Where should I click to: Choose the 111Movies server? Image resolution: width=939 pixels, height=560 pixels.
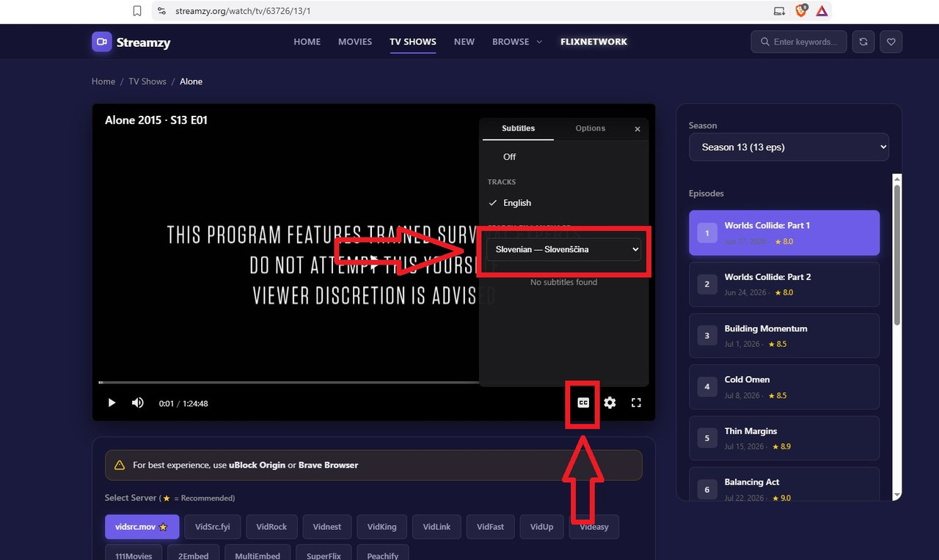pos(133,553)
